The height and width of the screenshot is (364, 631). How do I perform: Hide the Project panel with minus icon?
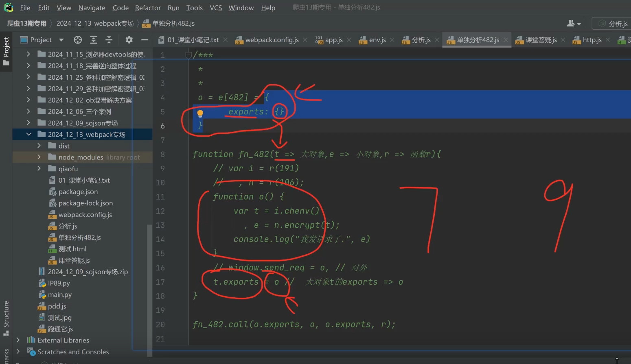coord(145,39)
